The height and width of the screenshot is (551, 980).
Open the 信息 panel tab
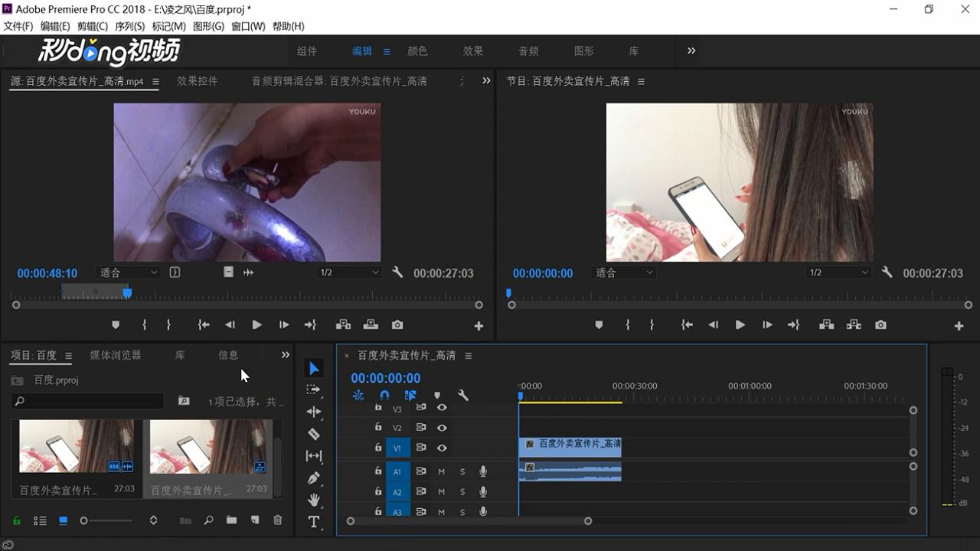coord(228,355)
